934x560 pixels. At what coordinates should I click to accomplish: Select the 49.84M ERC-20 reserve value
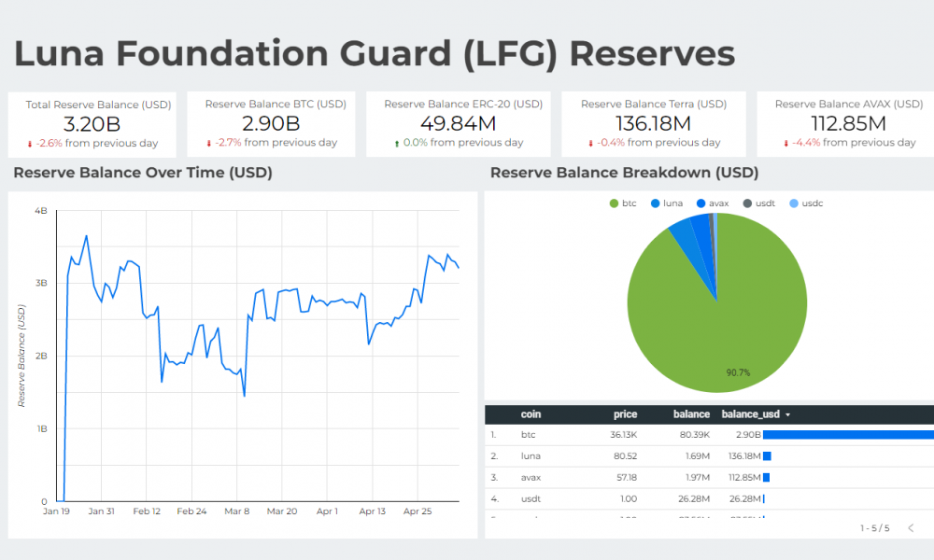coord(458,124)
